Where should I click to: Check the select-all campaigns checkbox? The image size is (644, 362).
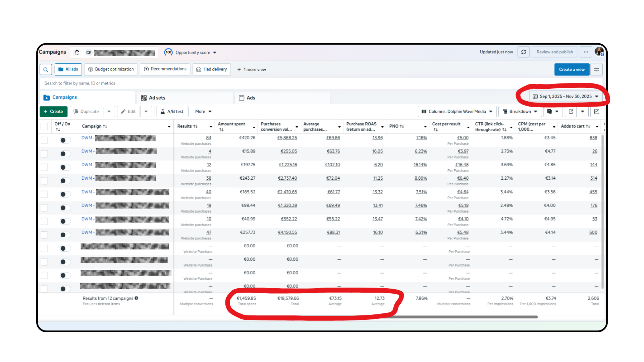[44, 126]
